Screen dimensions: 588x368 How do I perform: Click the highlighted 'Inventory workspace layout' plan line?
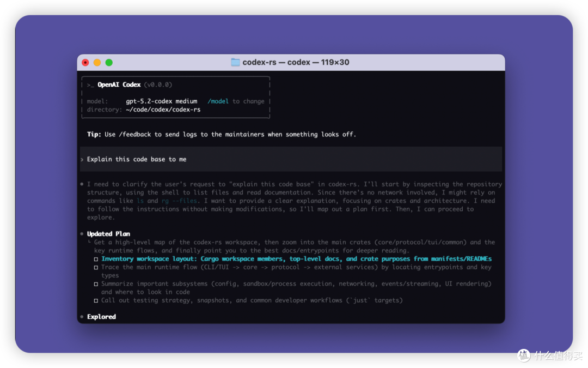pos(296,259)
